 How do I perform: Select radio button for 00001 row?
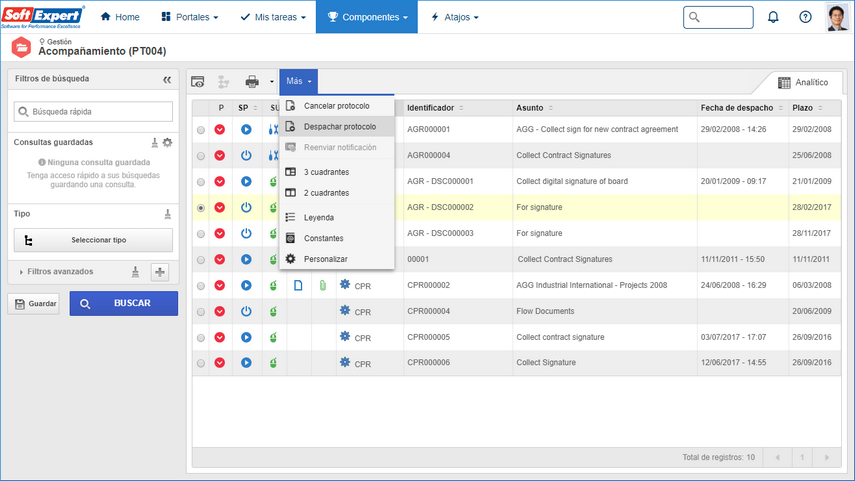click(x=201, y=260)
